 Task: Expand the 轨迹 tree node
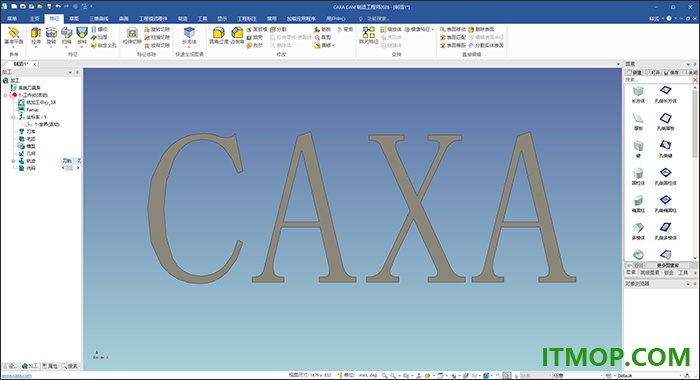click(13, 161)
